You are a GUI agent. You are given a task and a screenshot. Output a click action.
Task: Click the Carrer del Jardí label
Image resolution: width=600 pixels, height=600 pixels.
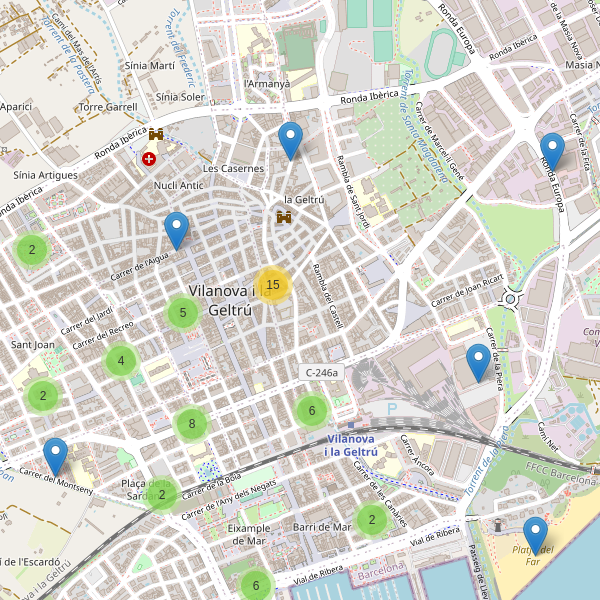[86, 321]
